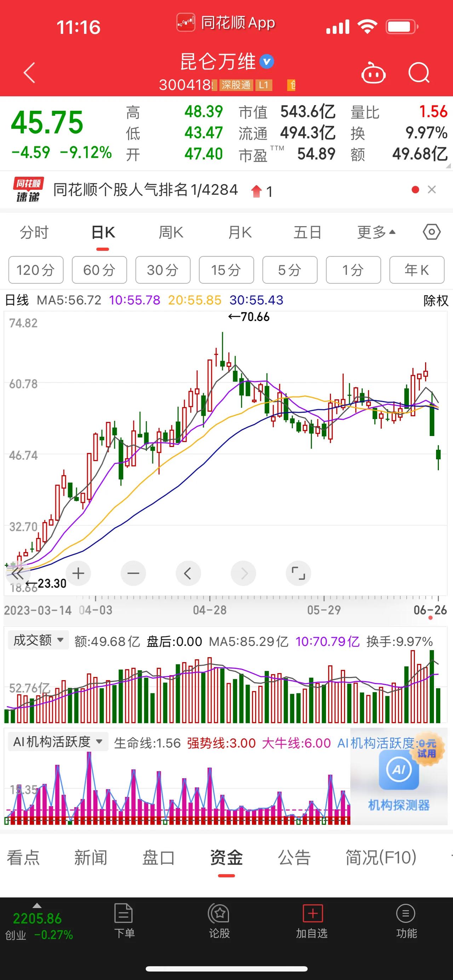
Task: Expand the 更多 chart options
Action: click(376, 232)
